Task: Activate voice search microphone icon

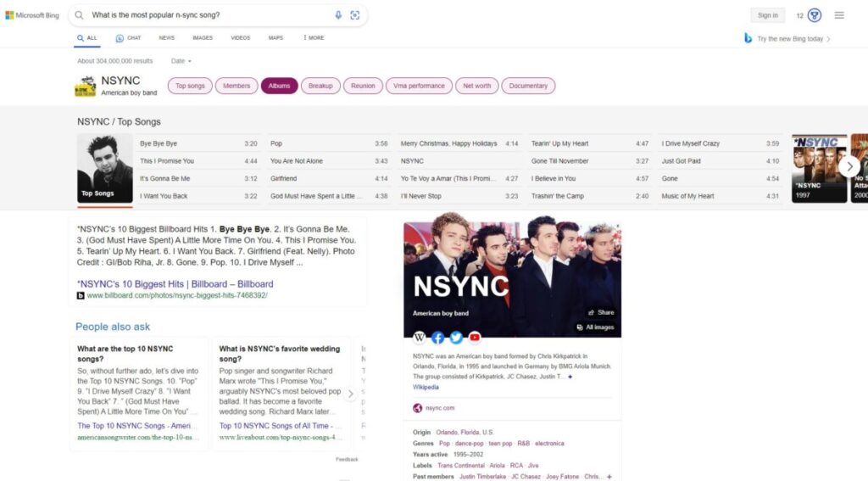Action: (x=338, y=15)
